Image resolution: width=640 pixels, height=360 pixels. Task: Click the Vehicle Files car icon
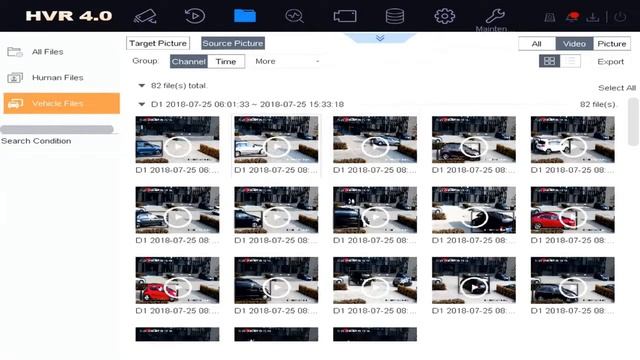pos(16,104)
